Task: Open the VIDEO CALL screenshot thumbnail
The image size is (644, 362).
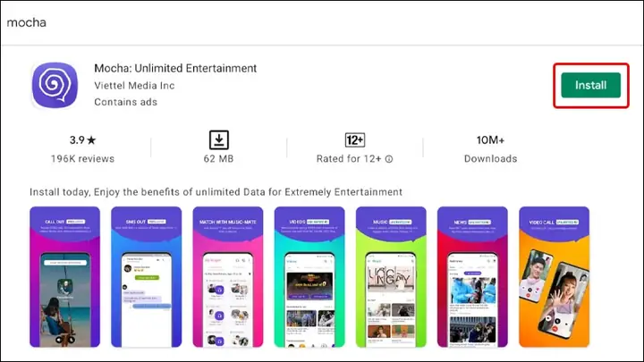Action: (x=554, y=276)
